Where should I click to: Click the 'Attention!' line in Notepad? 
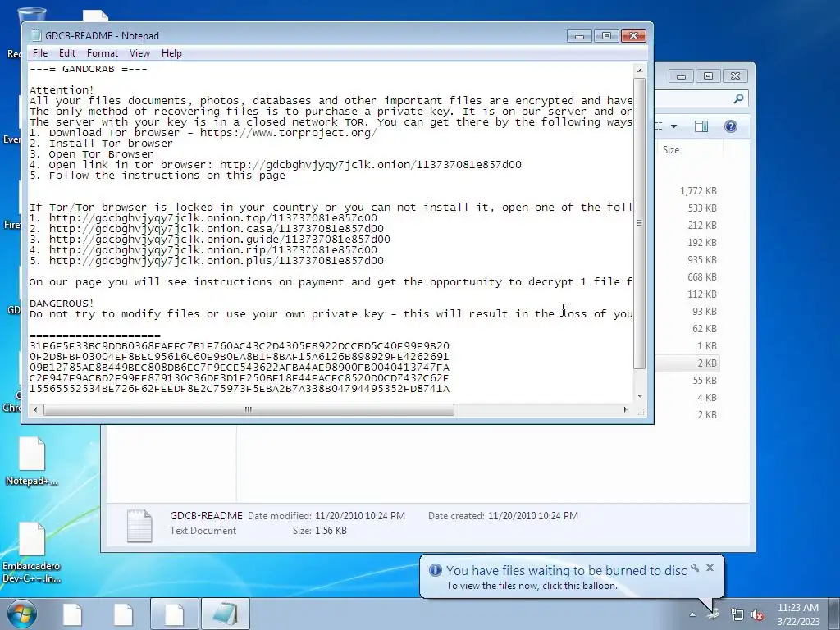(x=62, y=90)
